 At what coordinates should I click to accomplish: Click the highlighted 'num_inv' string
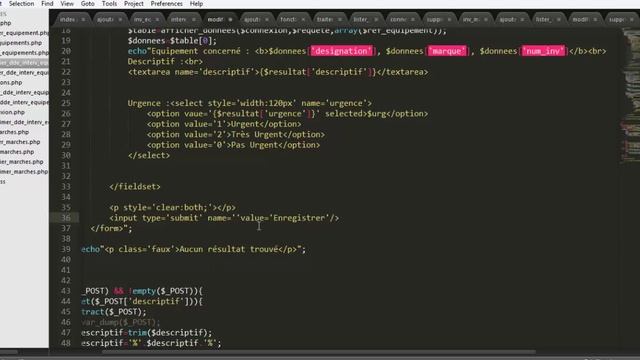[543, 51]
